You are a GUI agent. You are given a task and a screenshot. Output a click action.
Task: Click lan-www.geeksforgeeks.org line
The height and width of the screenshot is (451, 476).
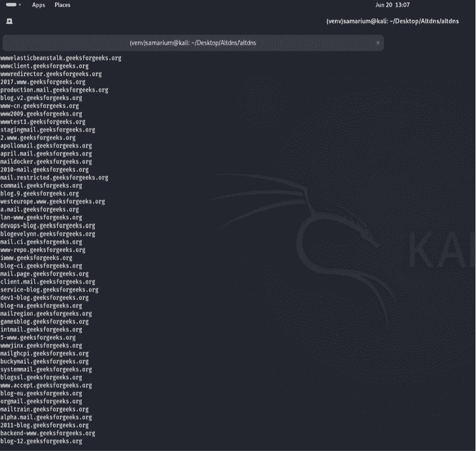point(41,217)
